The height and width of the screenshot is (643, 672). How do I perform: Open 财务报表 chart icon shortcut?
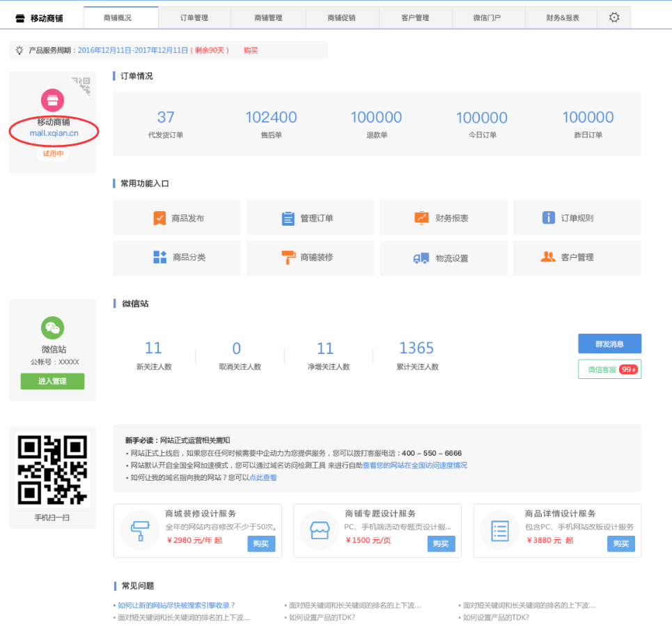422,218
